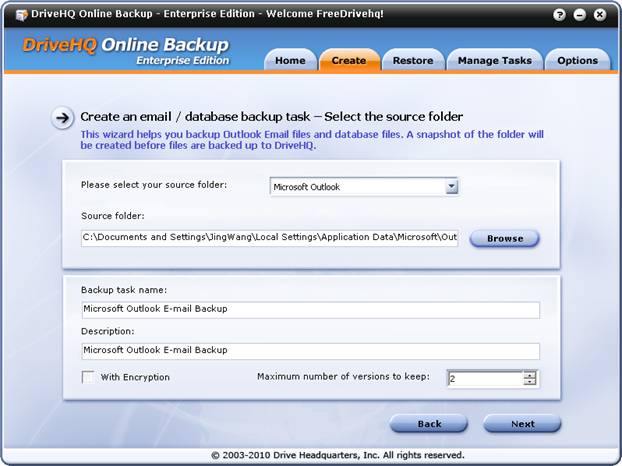Open the Restore tab
Screen dimensions: 622x466
point(412,61)
